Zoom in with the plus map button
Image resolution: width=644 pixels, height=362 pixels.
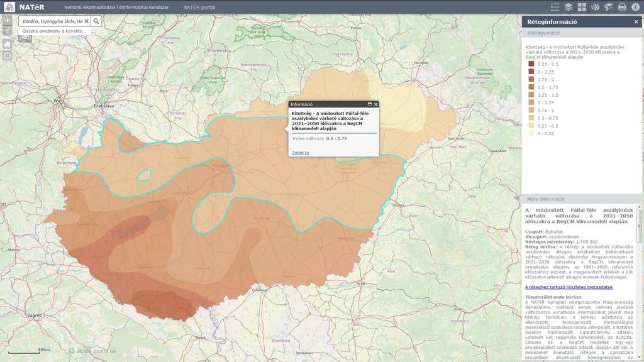tap(8, 20)
